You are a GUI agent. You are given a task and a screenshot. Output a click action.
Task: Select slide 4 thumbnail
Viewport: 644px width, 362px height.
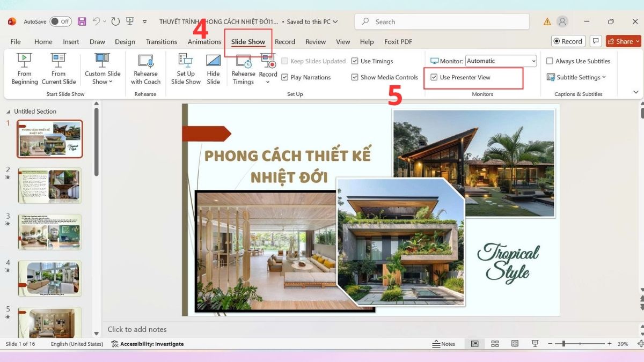coord(50,278)
